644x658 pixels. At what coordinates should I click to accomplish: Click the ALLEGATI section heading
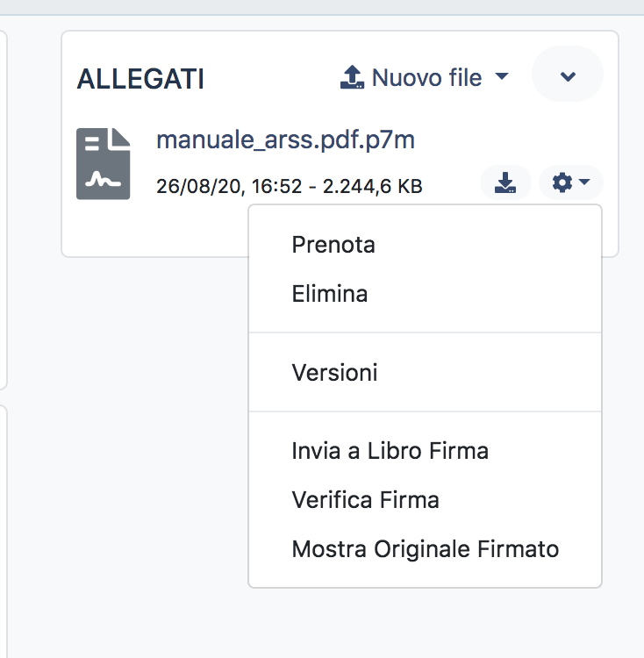pos(140,79)
